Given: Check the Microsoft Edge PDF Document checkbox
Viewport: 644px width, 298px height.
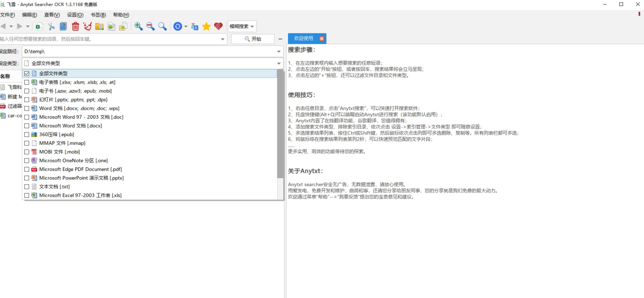Looking at the screenshot, I should [x=27, y=169].
